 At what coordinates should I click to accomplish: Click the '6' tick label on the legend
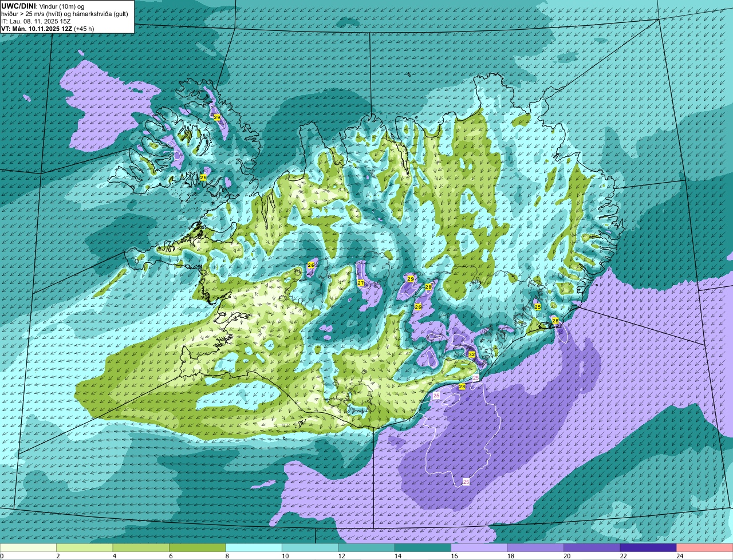click(170, 556)
